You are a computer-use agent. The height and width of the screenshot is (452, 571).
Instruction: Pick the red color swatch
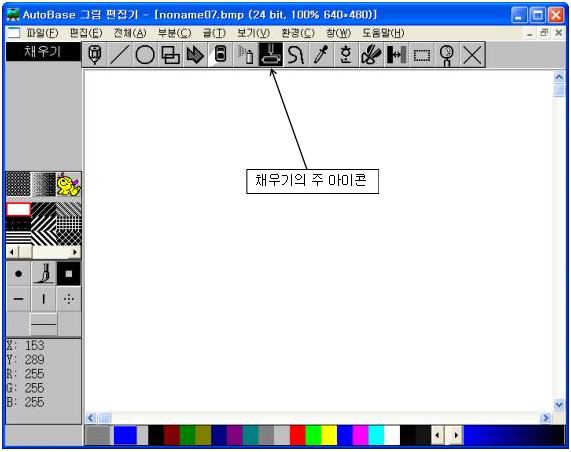[298, 435]
